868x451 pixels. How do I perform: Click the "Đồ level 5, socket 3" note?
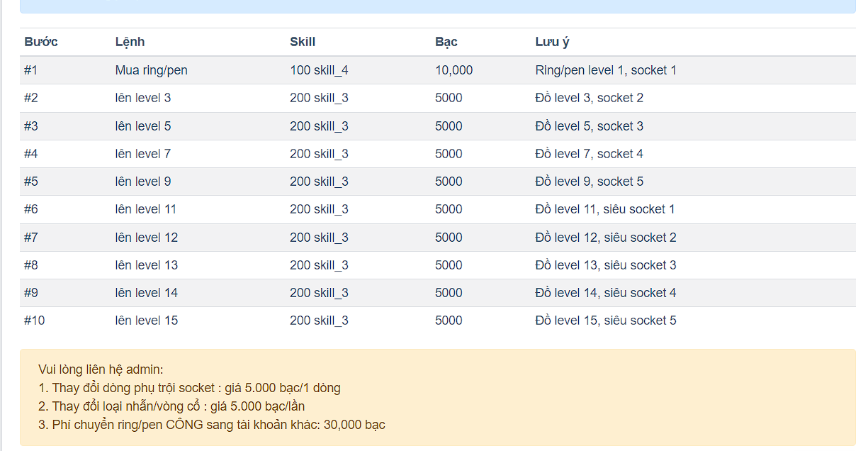[x=589, y=126]
